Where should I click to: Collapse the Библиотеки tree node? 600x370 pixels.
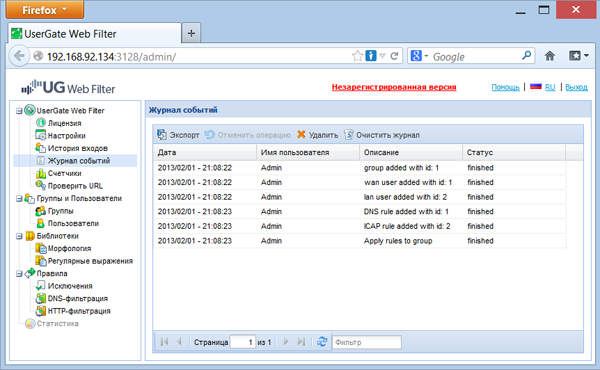pyautogui.click(x=19, y=236)
